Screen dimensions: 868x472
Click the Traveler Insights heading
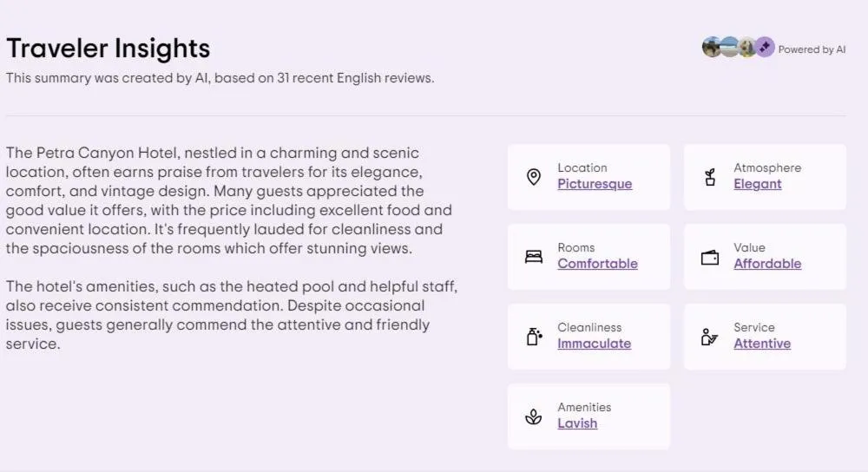108,48
